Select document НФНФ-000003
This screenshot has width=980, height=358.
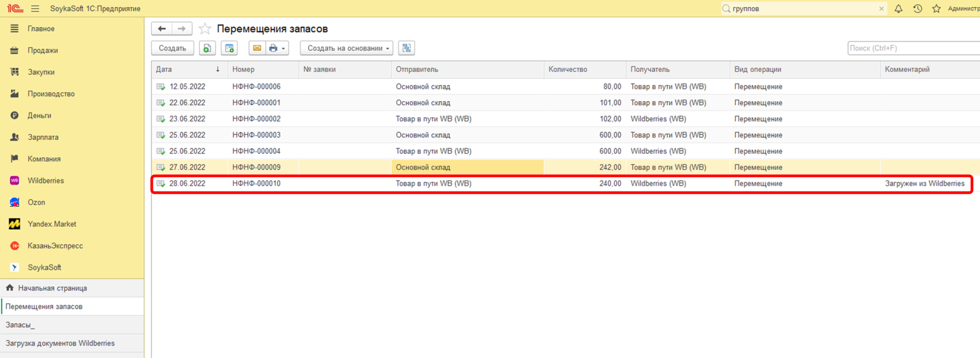tap(256, 135)
